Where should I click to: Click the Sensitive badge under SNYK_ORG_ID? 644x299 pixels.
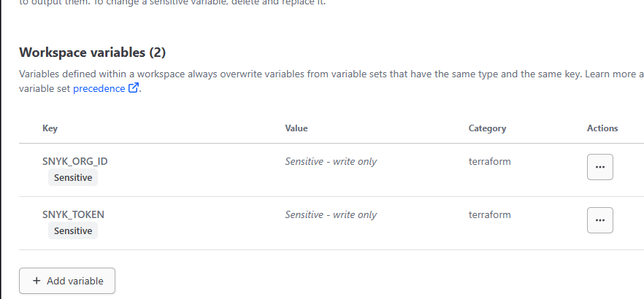tap(73, 178)
